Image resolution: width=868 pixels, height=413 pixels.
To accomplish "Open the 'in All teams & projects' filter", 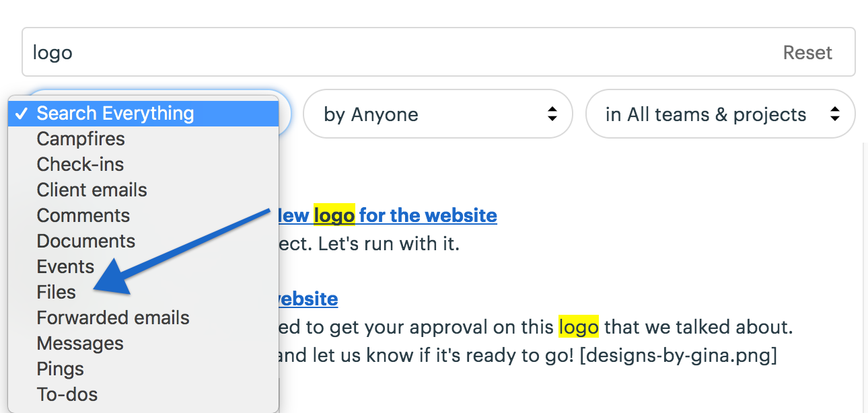I will 720,114.
